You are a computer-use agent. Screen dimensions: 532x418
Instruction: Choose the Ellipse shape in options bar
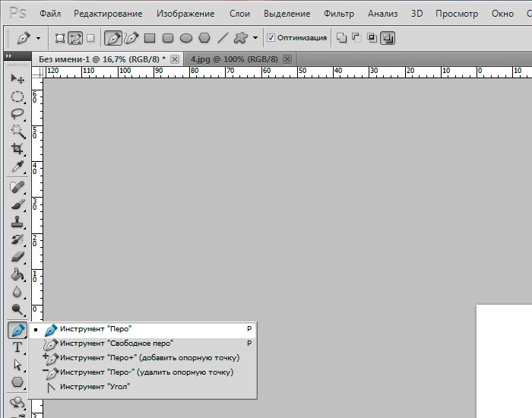(x=185, y=37)
